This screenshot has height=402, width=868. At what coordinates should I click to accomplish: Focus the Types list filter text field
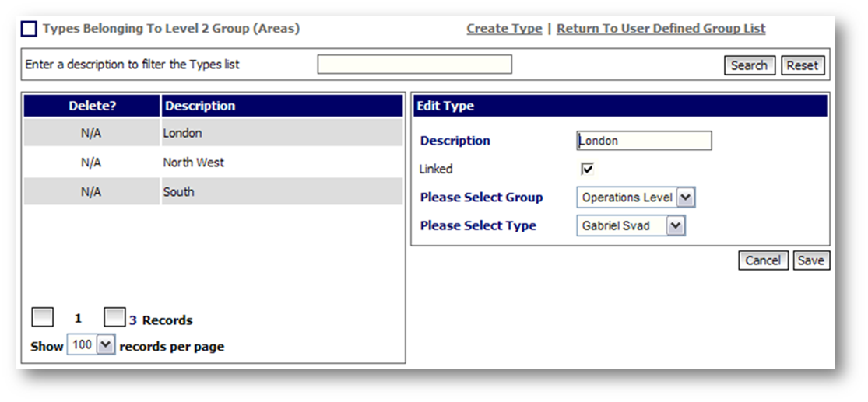414,65
